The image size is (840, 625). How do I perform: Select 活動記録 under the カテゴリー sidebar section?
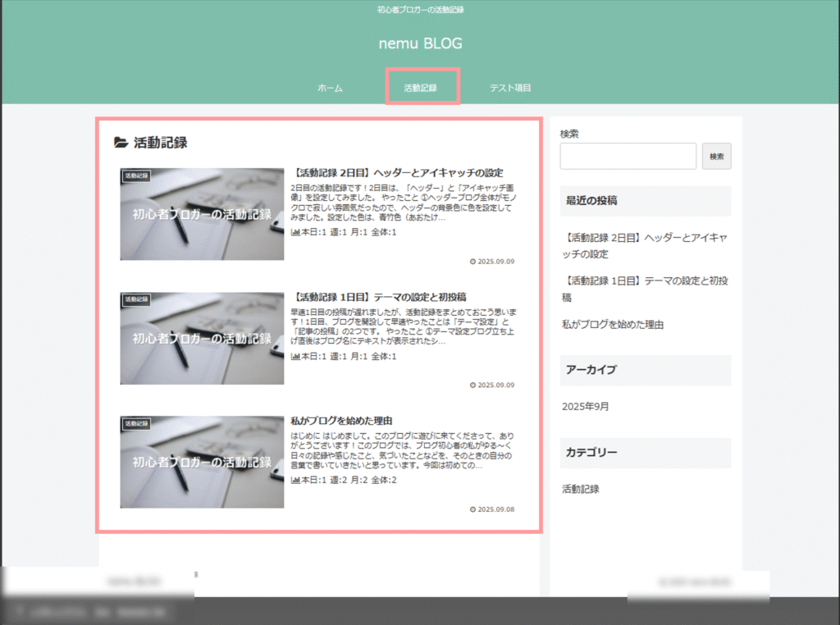pyautogui.click(x=581, y=489)
